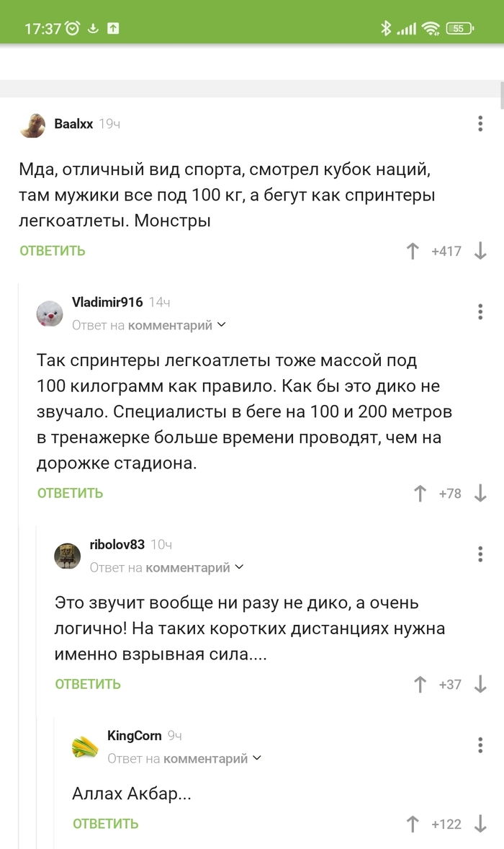Upvote the Vladimir916 comment

click(x=420, y=493)
